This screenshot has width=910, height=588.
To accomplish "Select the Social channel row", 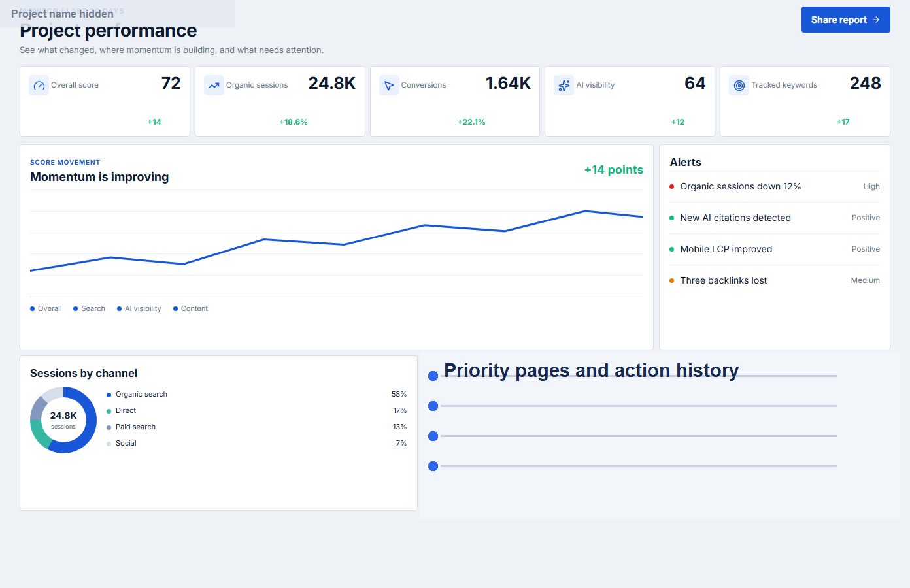I will click(256, 443).
